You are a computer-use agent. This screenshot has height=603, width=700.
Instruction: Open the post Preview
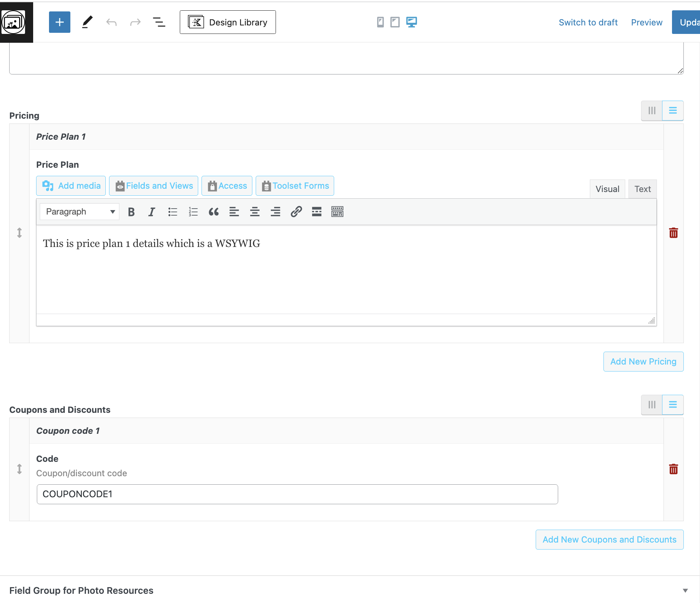pyautogui.click(x=647, y=22)
